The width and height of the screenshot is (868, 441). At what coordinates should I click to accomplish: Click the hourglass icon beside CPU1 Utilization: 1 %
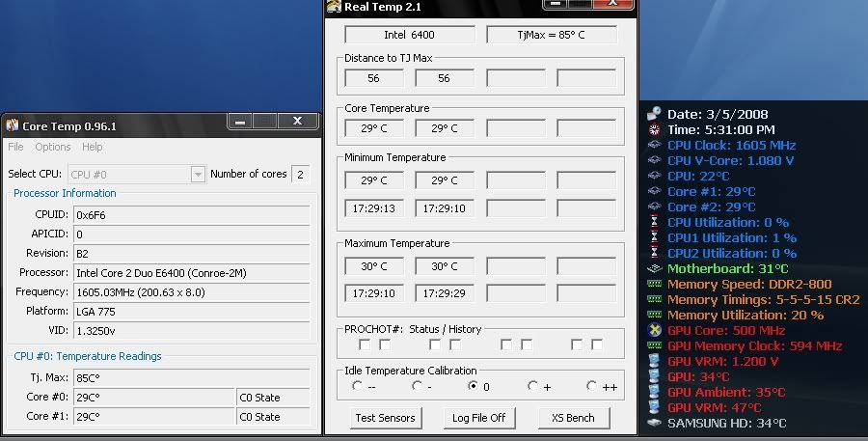654,237
